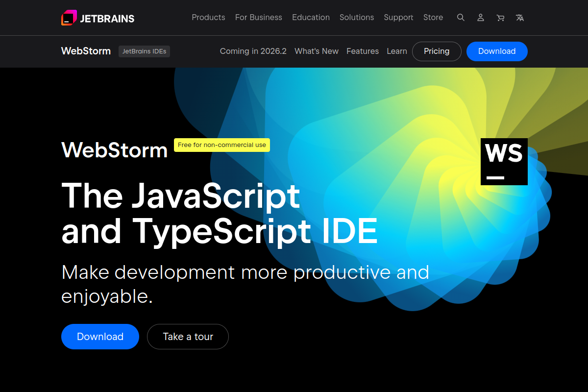Screen dimensions: 588x392
Task: Open the Products menu
Action: 208,17
